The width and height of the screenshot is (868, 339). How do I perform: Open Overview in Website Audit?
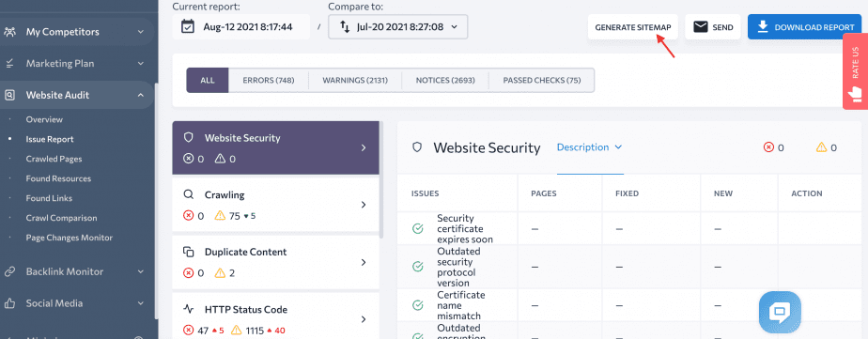(44, 119)
